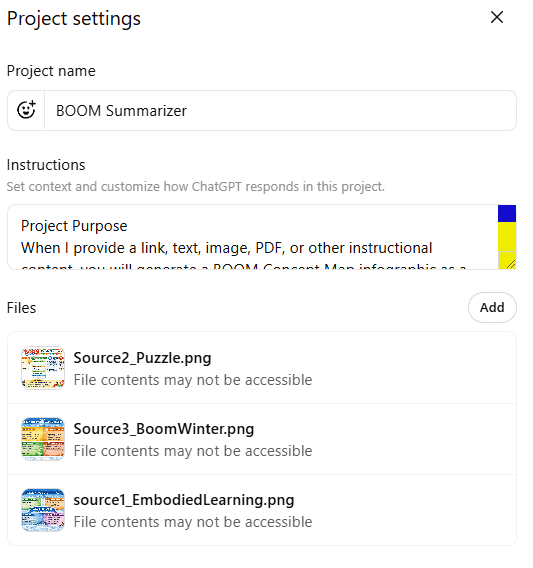Add a new file to the project

(492, 307)
